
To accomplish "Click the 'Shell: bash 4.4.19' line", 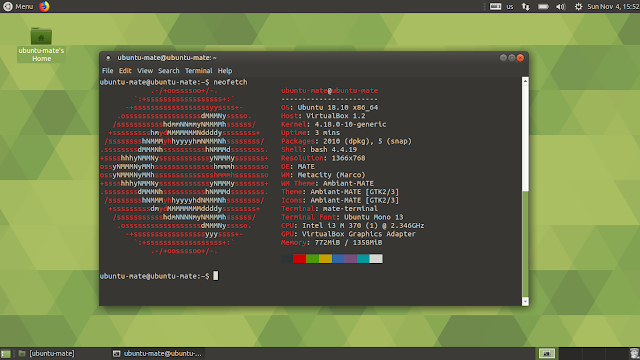I will [319, 150].
